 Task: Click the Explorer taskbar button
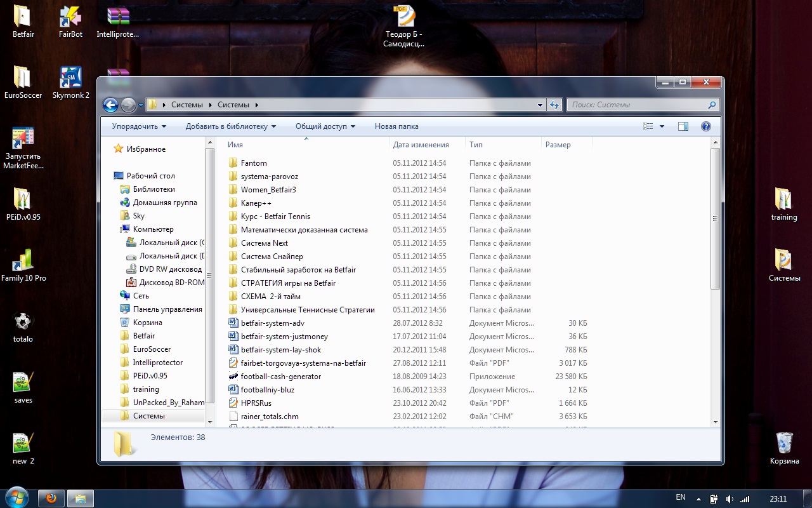click(x=81, y=498)
